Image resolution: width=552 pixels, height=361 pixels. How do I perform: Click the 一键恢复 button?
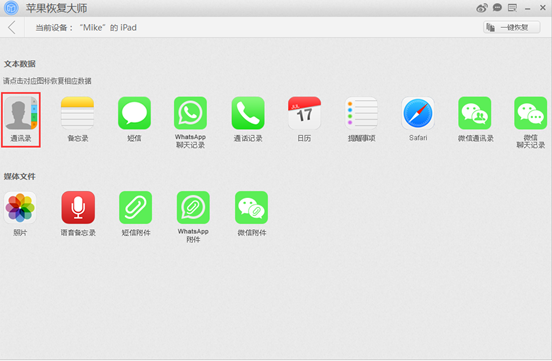tap(512, 27)
